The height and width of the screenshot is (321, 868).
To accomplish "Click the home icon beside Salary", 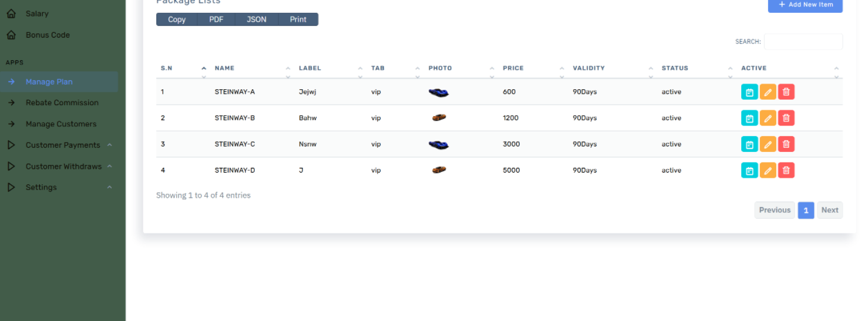I will point(11,13).
